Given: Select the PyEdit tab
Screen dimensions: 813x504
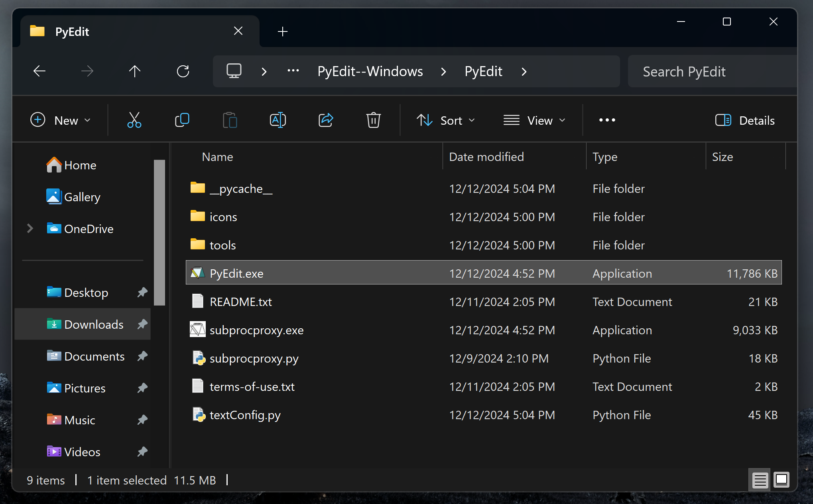Looking at the screenshot, I should 140,31.
